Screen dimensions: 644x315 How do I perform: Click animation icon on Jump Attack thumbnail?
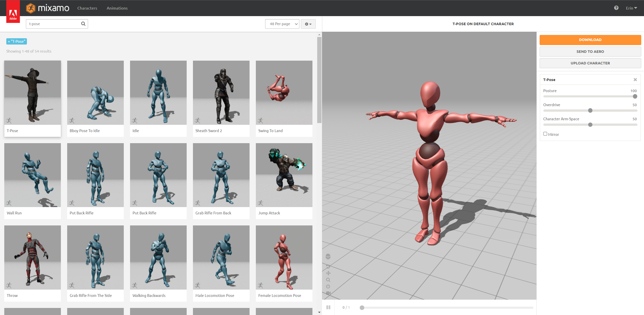point(261,203)
